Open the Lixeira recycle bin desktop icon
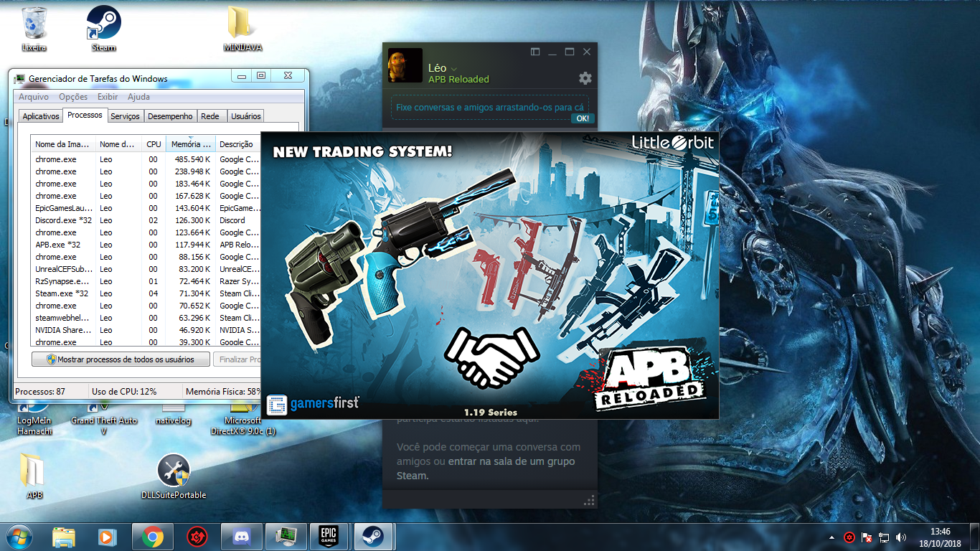The height and width of the screenshot is (551, 980). tap(34, 28)
